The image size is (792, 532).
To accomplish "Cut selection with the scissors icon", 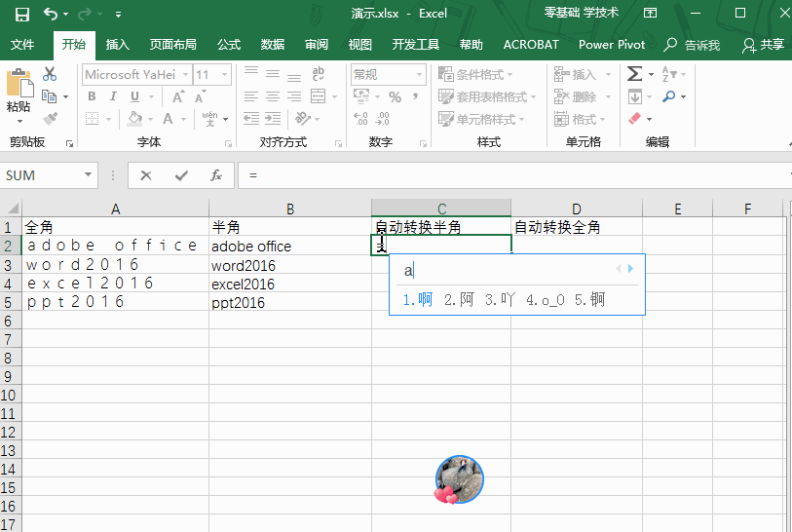I will click(x=50, y=74).
